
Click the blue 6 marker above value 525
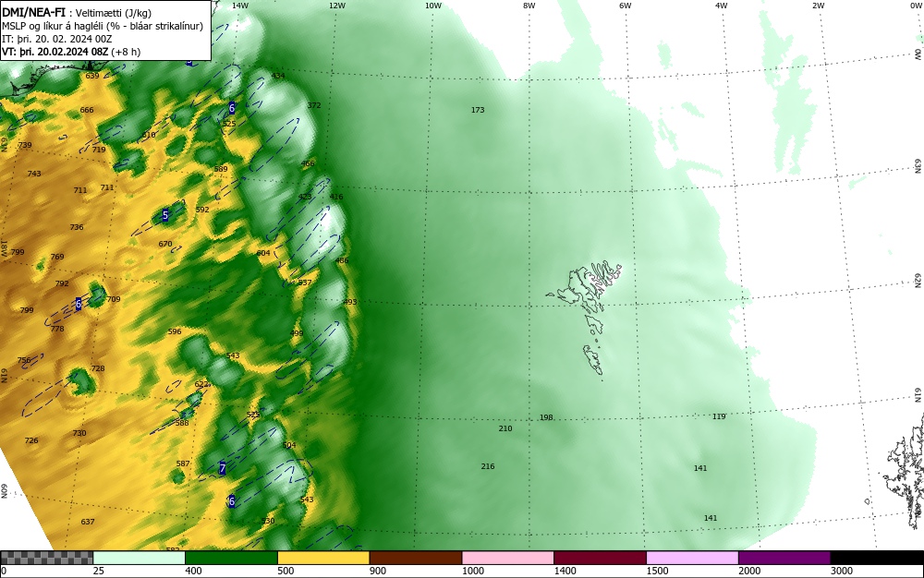click(232, 108)
